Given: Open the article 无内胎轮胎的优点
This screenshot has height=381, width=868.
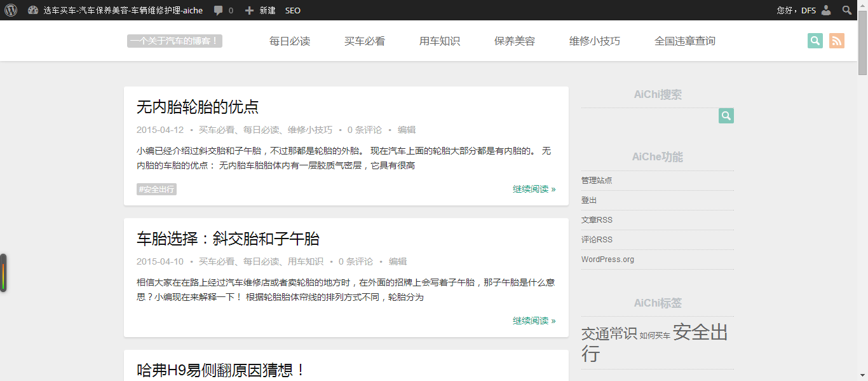Looking at the screenshot, I should (198, 107).
